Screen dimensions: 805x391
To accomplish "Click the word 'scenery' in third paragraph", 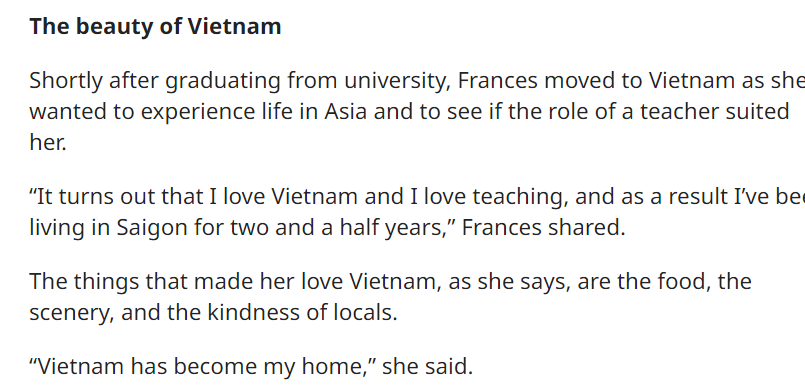I will 71,313.
